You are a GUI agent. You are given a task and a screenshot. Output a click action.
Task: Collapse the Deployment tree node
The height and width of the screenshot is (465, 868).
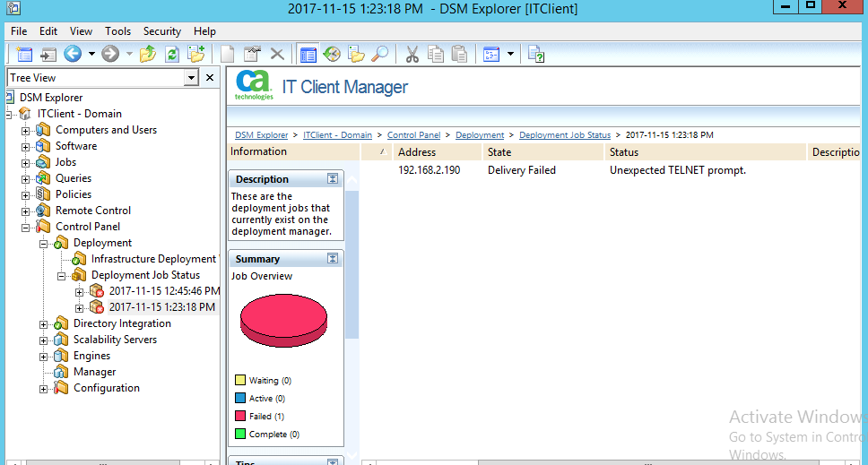[43, 244]
